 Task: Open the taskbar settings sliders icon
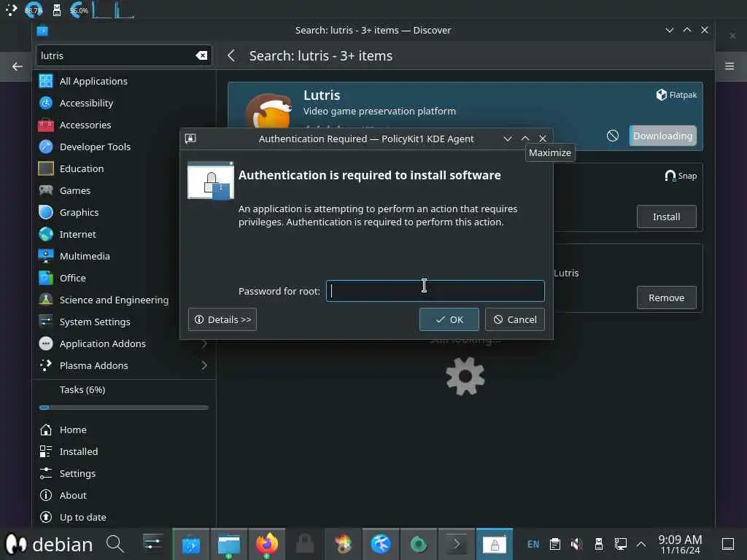click(x=152, y=543)
